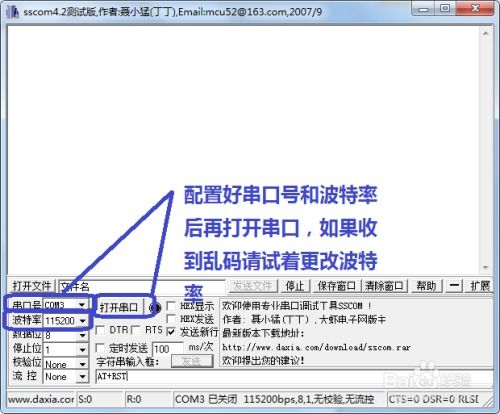The height and width of the screenshot is (414, 500).
Task: Enable 定时发送 timed send checkbox
Action: pos(100,348)
